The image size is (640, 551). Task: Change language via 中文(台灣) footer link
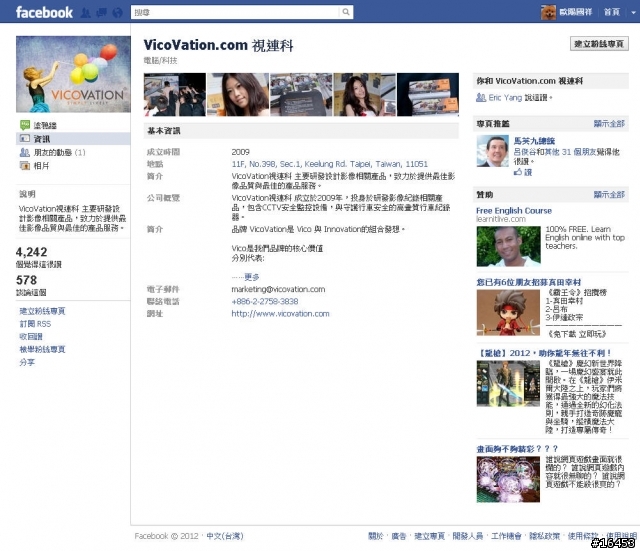[x=224, y=536]
